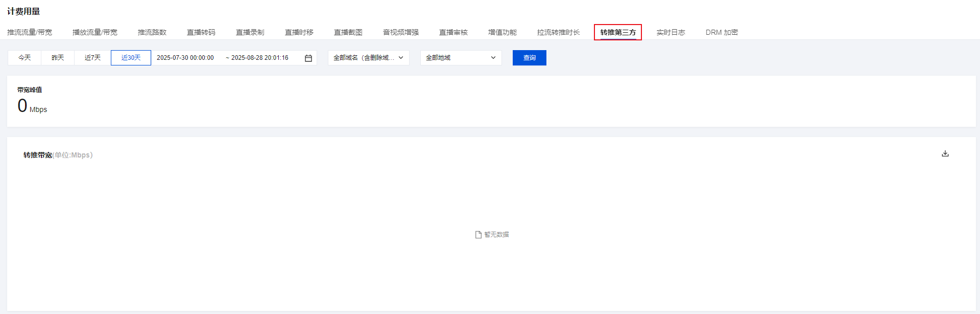
Task: Edit start date 2025-07-30 00:00:00
Action: coord(185,58)
